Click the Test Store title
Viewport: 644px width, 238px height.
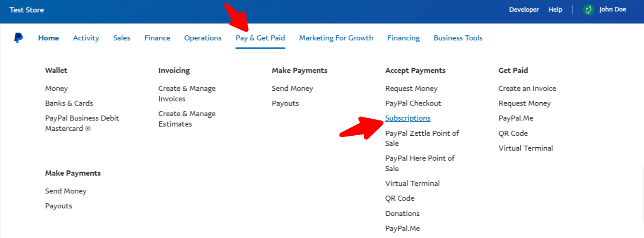[27, 10]
